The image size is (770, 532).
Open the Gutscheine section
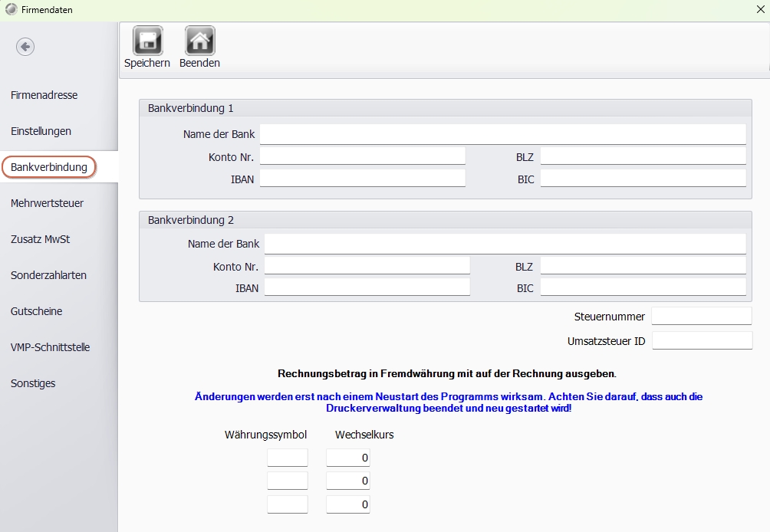tap(37, 311)
